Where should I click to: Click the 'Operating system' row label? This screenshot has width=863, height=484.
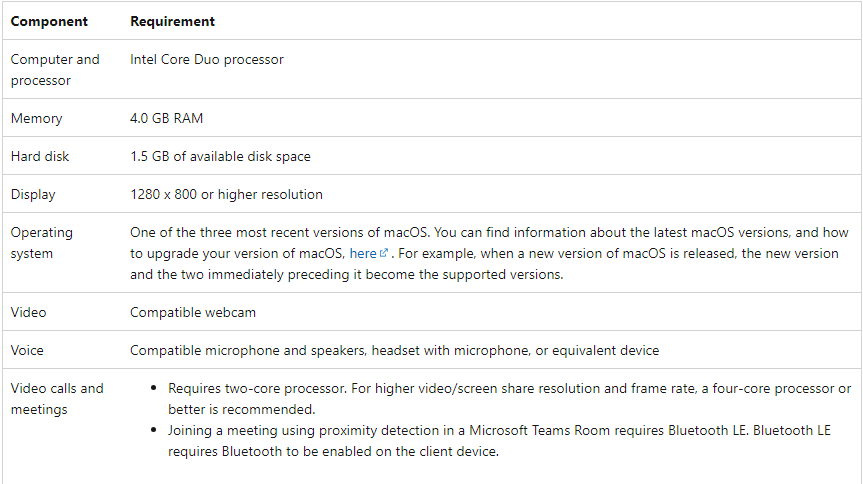[x=41, y=243]
